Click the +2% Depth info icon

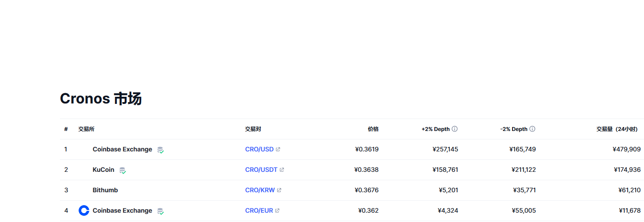pos(454,129)
